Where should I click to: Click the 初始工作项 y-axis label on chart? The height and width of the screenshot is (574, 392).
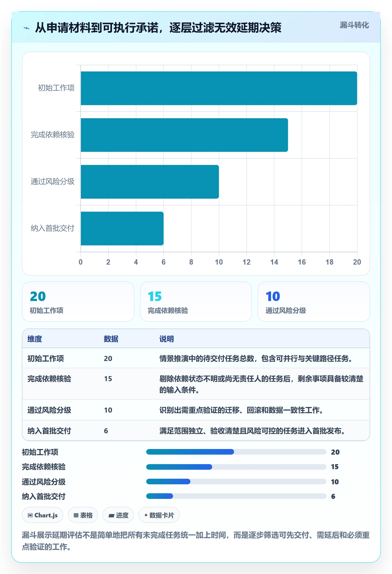[56, 88]
